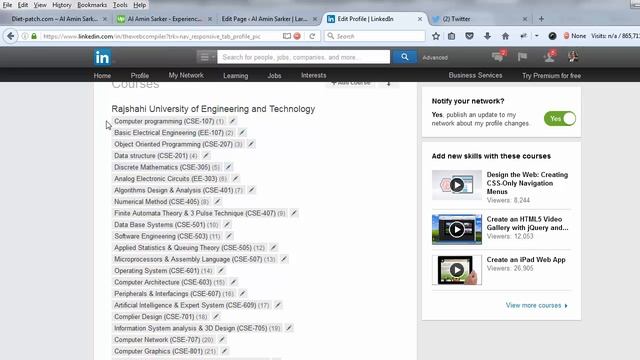Edit Peripherals & Interfacings (CSE-607) course
The width and height of the screenshot is (640, 360).
pos(242,293)
